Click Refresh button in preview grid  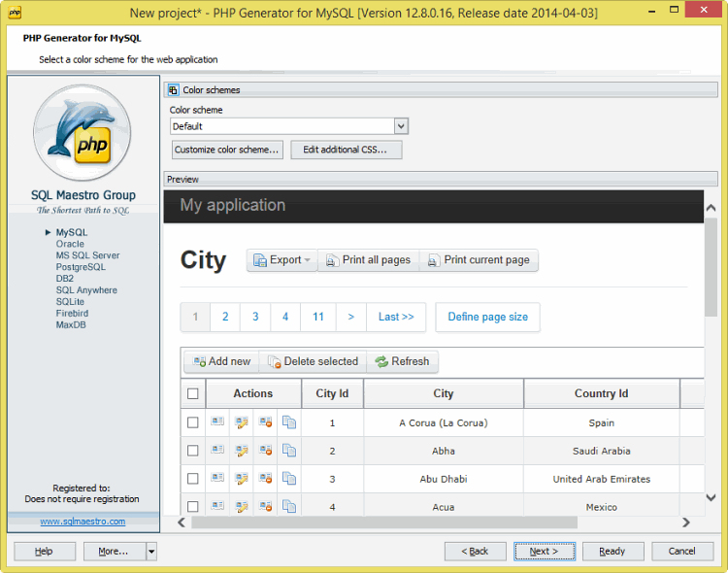[402, 361]
